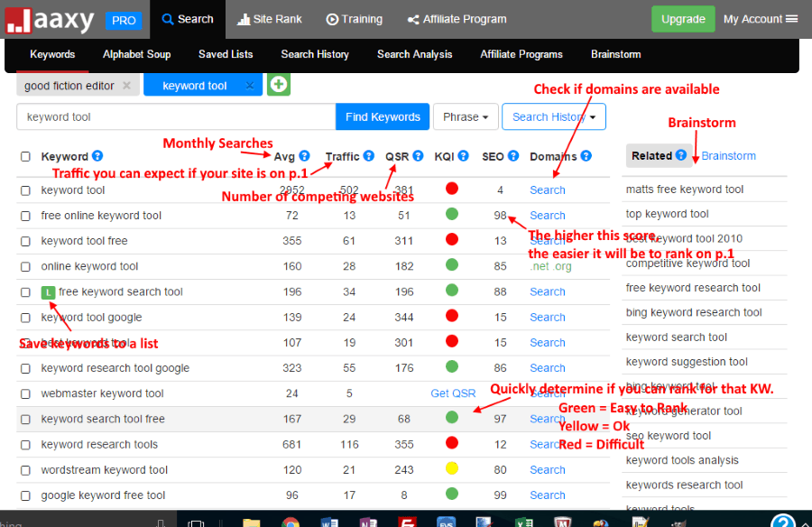Open Brainstorm link beside Related
812x527 pixels.
pos(729,156)
